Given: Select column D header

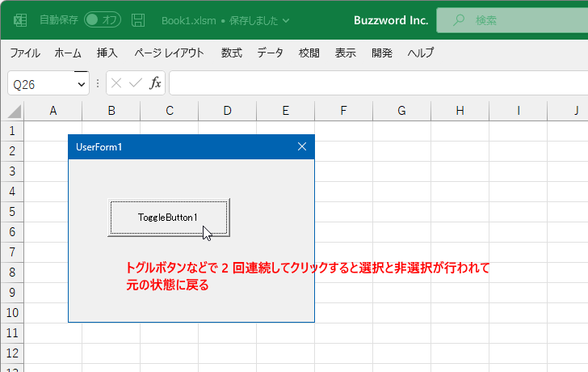Looking at the screenshot, I should coord(227,111).
